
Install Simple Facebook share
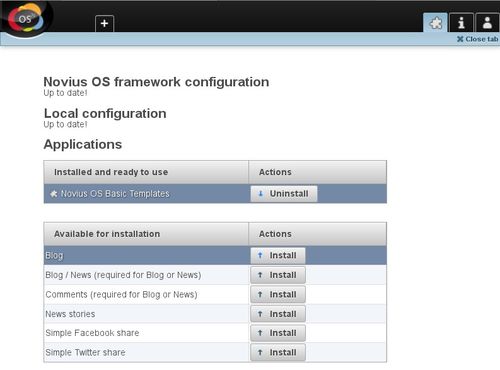(x=278, y=333)
